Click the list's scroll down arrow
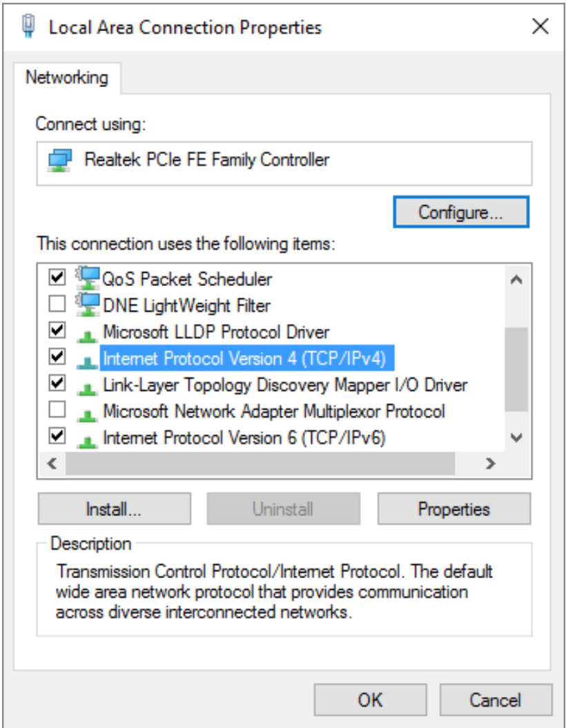The height and width of the screenshot is (728, 566). pyautogui.click(x=516, y=437)
